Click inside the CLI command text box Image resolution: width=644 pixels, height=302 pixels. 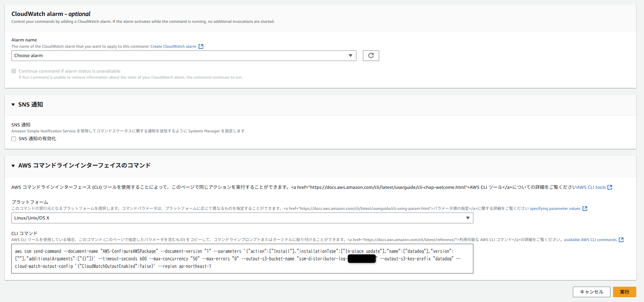pyautogui.click(x=242, y=259)
